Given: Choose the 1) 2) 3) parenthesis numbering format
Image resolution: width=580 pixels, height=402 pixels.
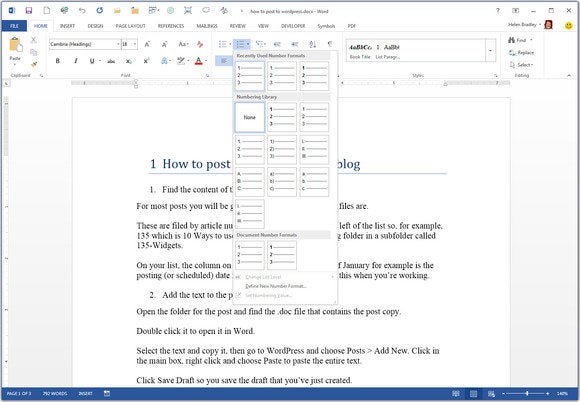Looking at the screenshot, I should (x=282, y=150).
